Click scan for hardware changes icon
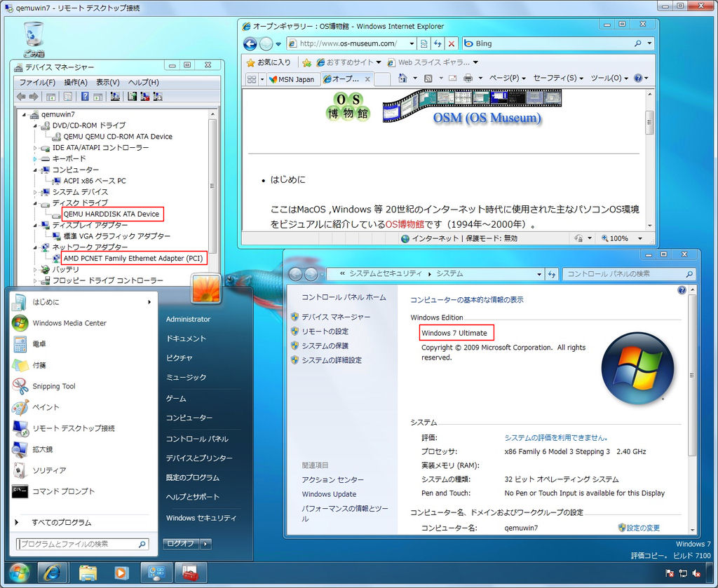Image resolution: width=718 pixels, height=588 pixels. (115, 97)
